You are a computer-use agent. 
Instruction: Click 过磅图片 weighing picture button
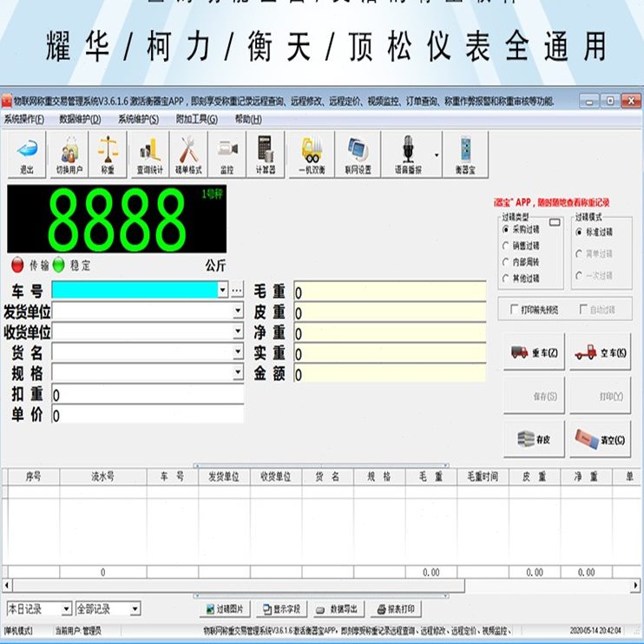225,608
